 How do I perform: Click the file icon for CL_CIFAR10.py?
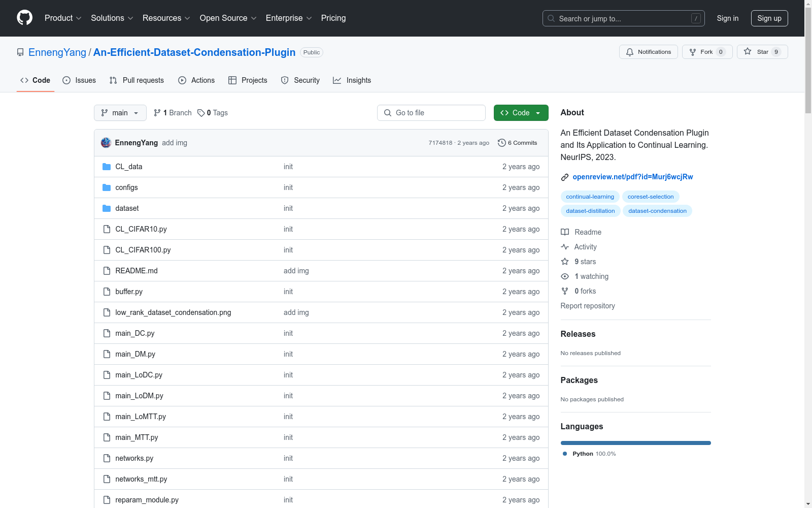tap(107, 229)
